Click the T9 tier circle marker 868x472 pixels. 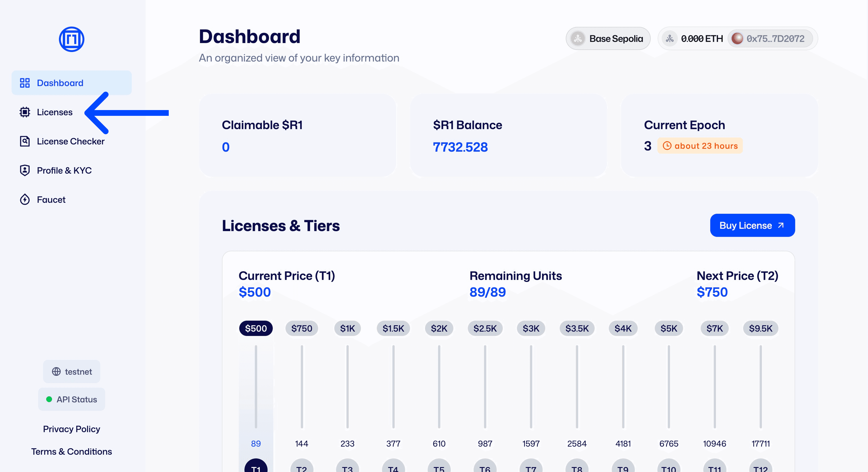623,466
